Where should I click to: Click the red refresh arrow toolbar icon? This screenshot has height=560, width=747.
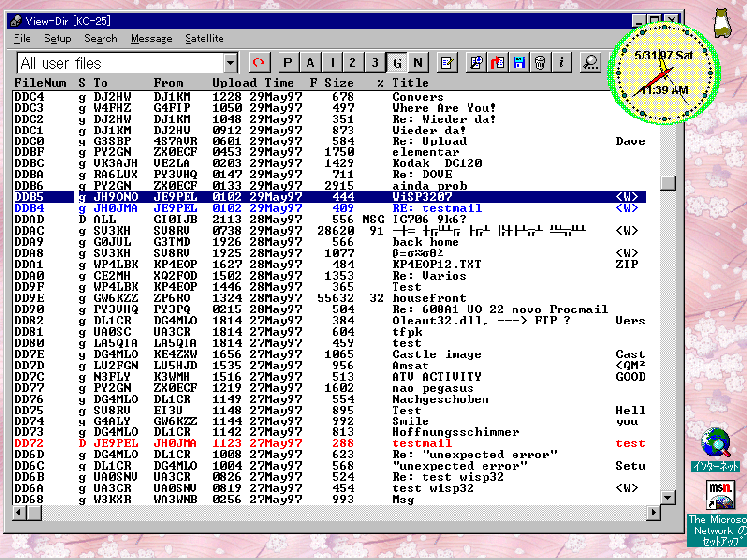point(260,63)
